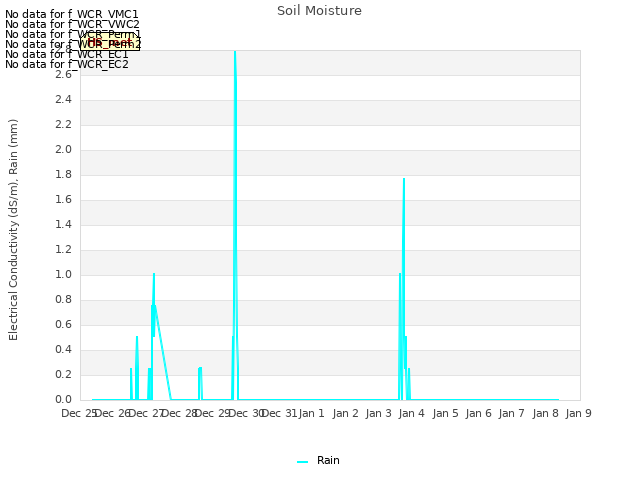Click x-axis tick label Jan 3
640x480 pixels.
[x=378, y=413]
